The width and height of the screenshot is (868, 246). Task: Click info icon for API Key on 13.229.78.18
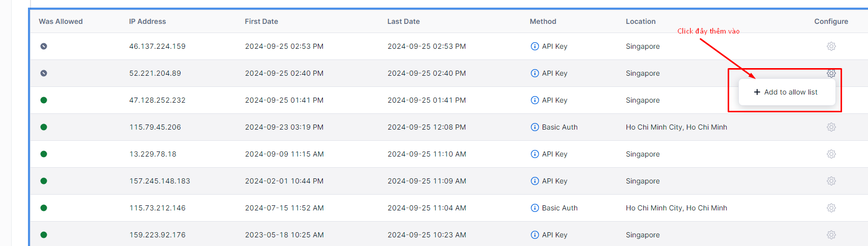click(534, 154)
